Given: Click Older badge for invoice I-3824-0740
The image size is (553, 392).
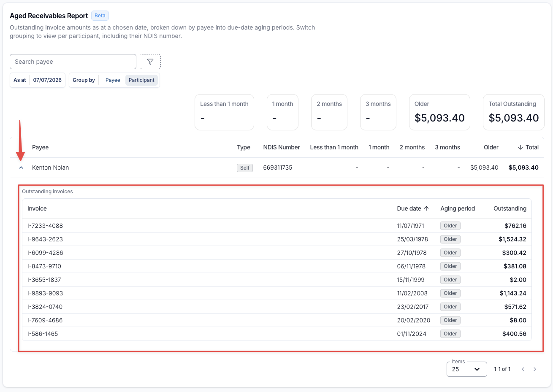Looking at the screenshot, I should pyautogui.click(x=450, y=307).
